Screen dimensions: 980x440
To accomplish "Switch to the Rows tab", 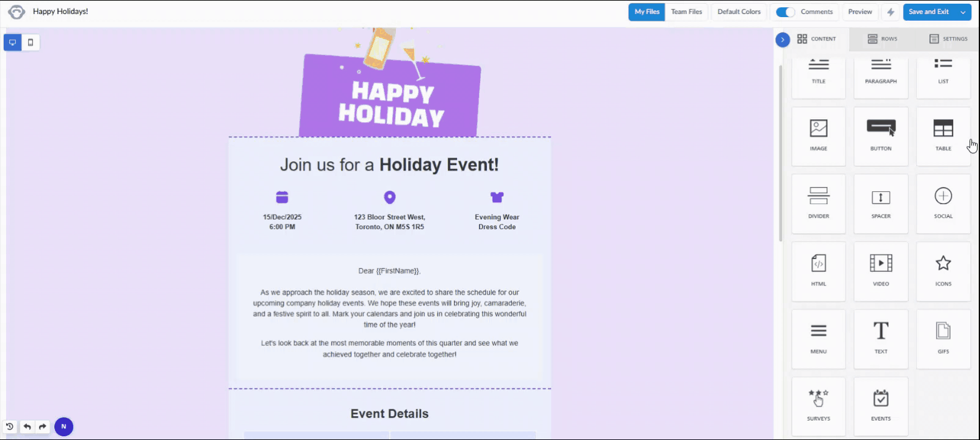I will coord(882,38).
